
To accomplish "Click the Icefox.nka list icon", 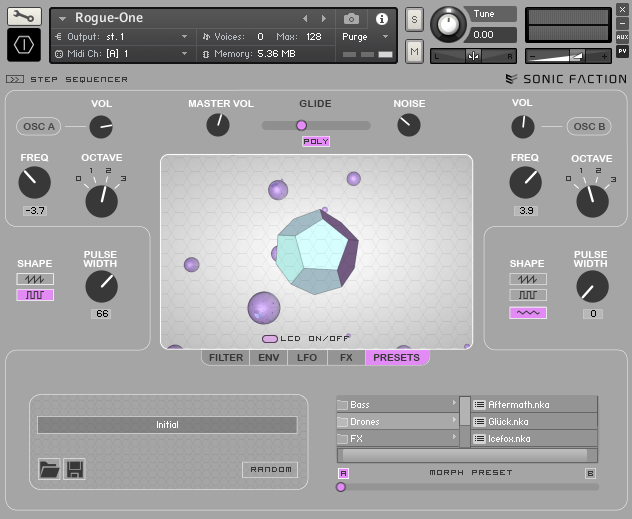I will coord(479,438).
